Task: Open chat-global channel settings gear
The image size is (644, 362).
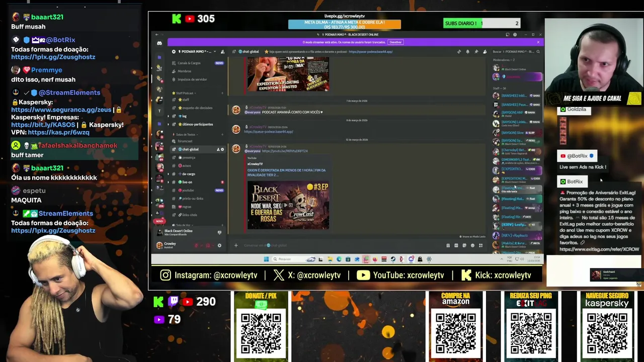Action: tap(222, 149)
